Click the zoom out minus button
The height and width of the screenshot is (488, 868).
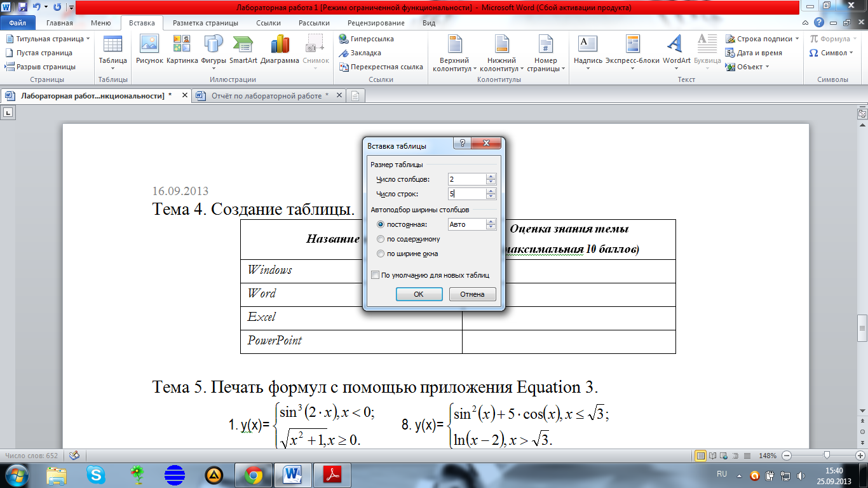tap(787, 456)
